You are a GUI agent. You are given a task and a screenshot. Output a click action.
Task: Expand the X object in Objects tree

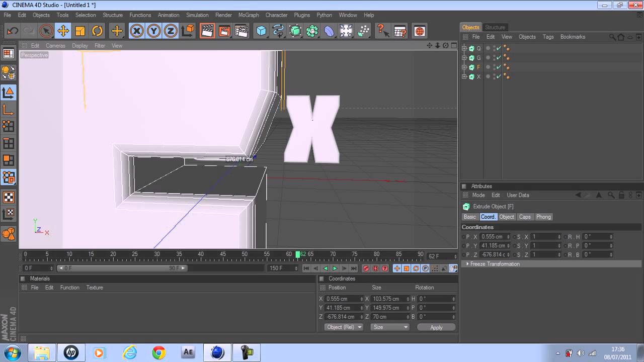pyautogui.click(x=464, y=76)
